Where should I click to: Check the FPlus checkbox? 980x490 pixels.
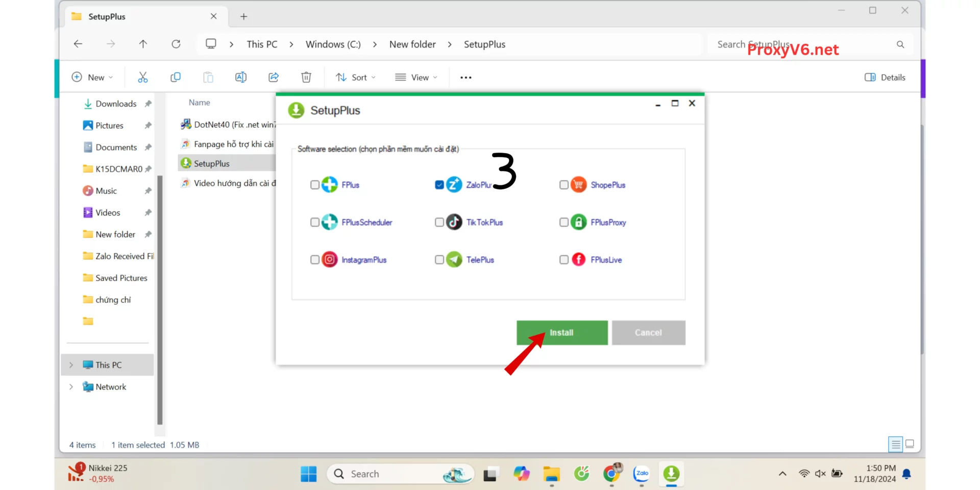pos(315,185)
